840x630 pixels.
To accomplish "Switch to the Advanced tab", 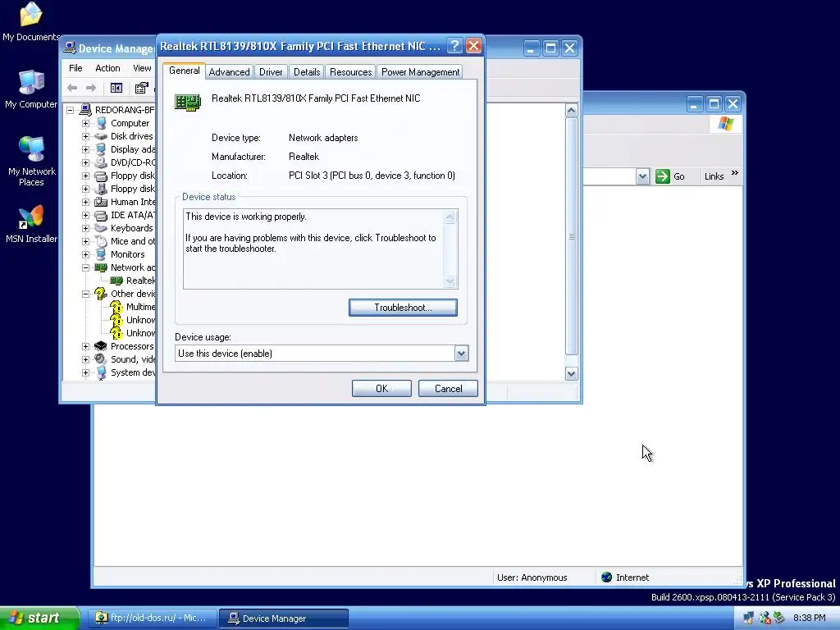I will pyautogui.click(x=230, y=72).
